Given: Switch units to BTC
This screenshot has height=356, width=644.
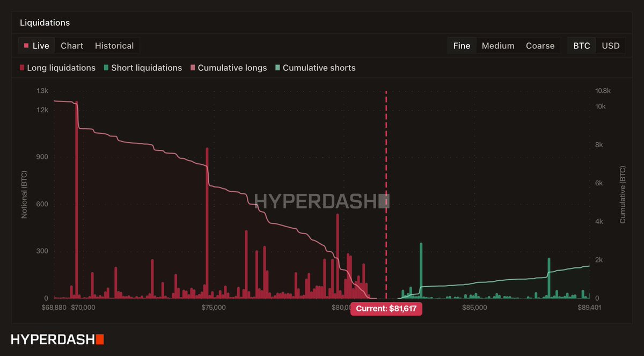Looking at the screenshot, I should point(581,46).
